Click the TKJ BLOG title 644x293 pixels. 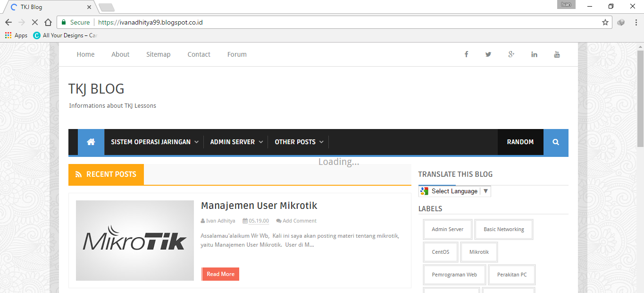(x=96, y=89)
